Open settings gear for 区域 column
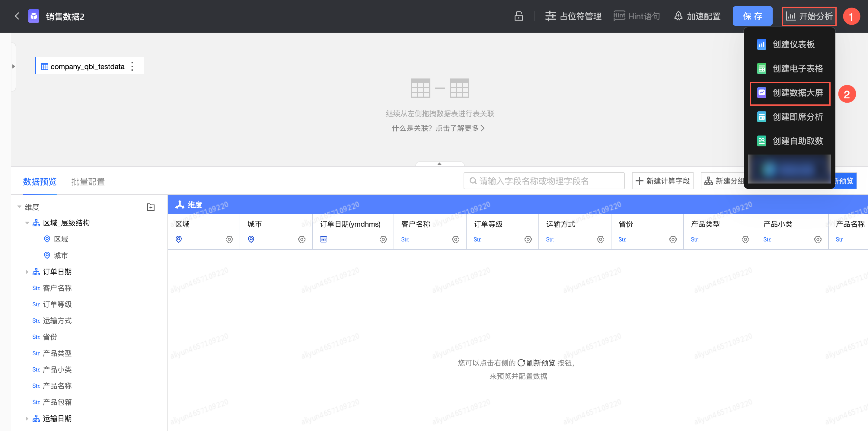Screen dimensions: 868x431 tap(229, 239)
